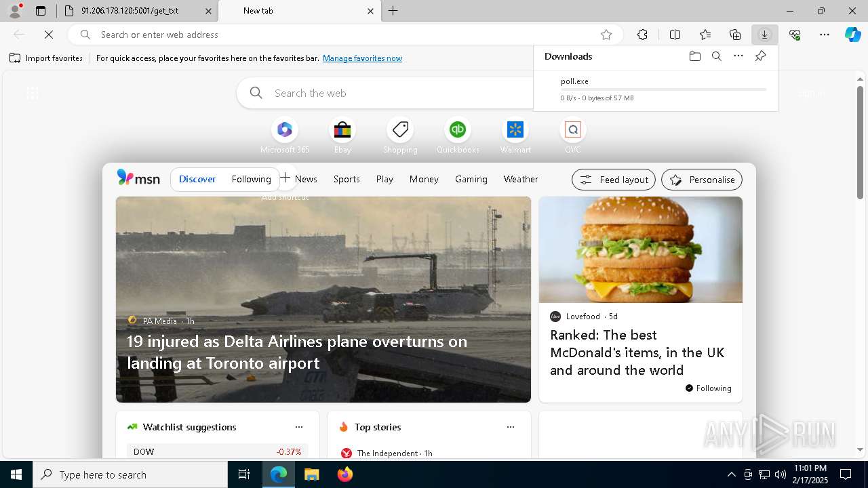Search downloads magnifier icon

click(716, 56)
